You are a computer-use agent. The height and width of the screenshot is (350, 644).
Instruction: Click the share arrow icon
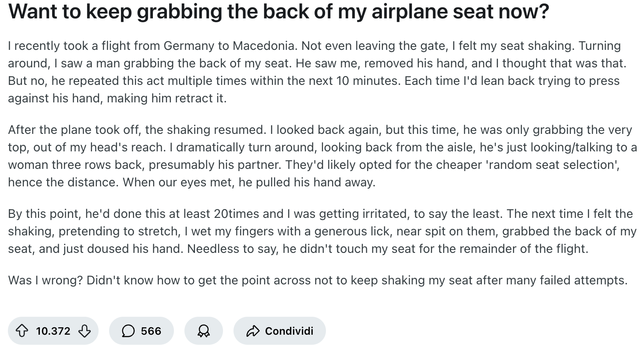253,331
